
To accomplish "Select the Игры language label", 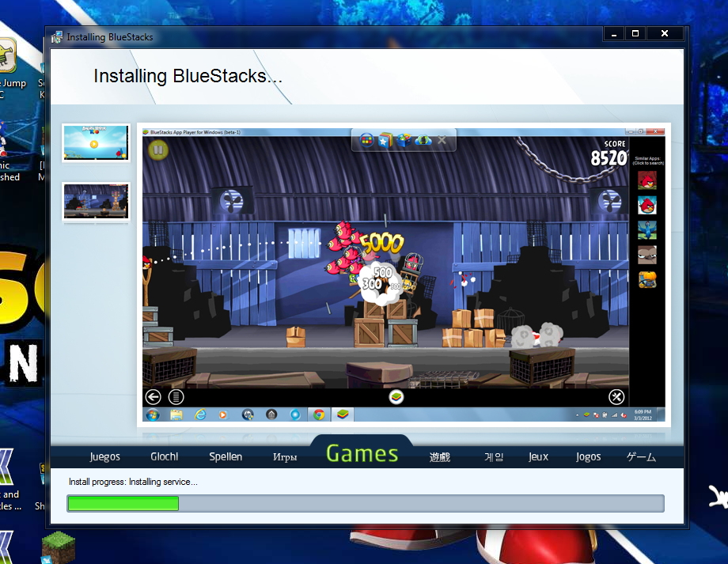I will tap(285, 457).
